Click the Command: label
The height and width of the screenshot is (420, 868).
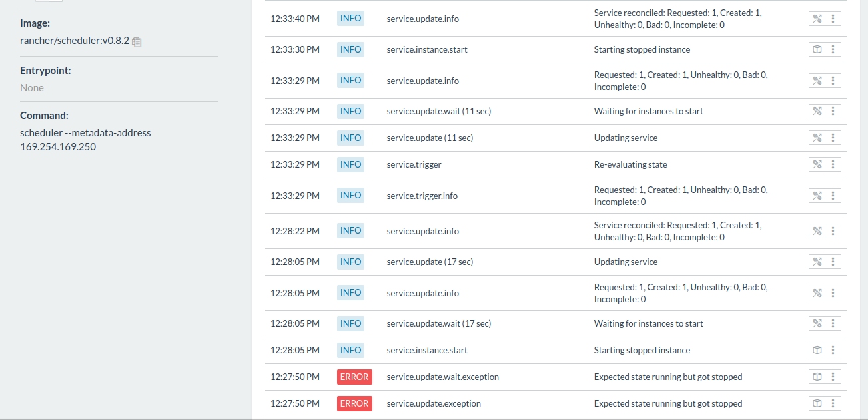pyautogui.click(x=44, y=115)
